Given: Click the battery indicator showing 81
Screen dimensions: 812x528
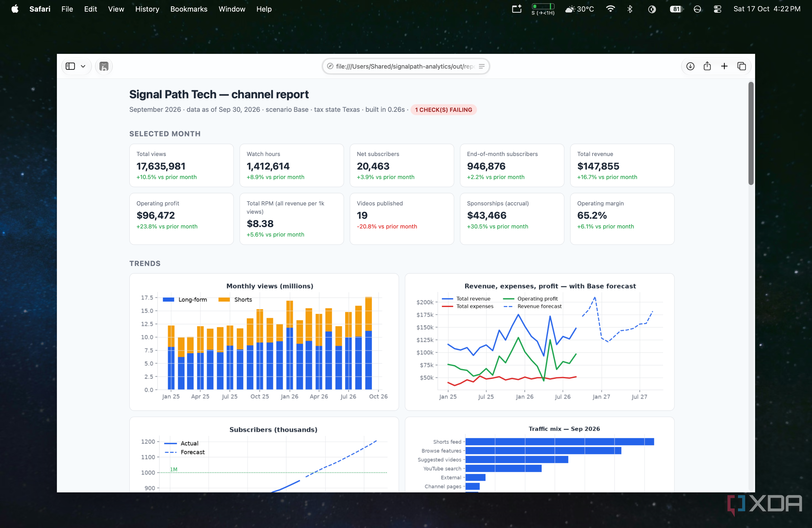Looking at the screenshot, I should [x=676, y=9].
